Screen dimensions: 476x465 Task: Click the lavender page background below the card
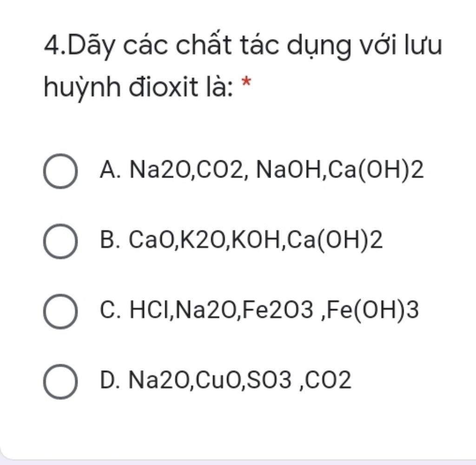click(238, 463)
